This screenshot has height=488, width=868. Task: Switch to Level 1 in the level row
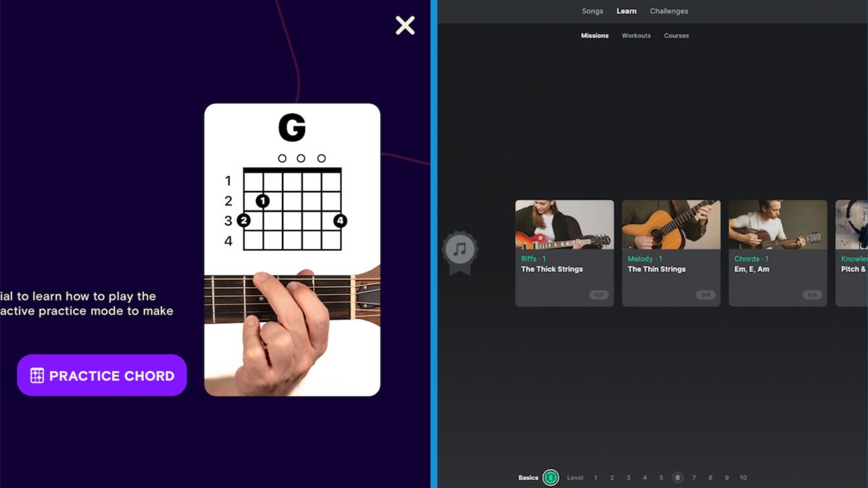pos(595,477)
